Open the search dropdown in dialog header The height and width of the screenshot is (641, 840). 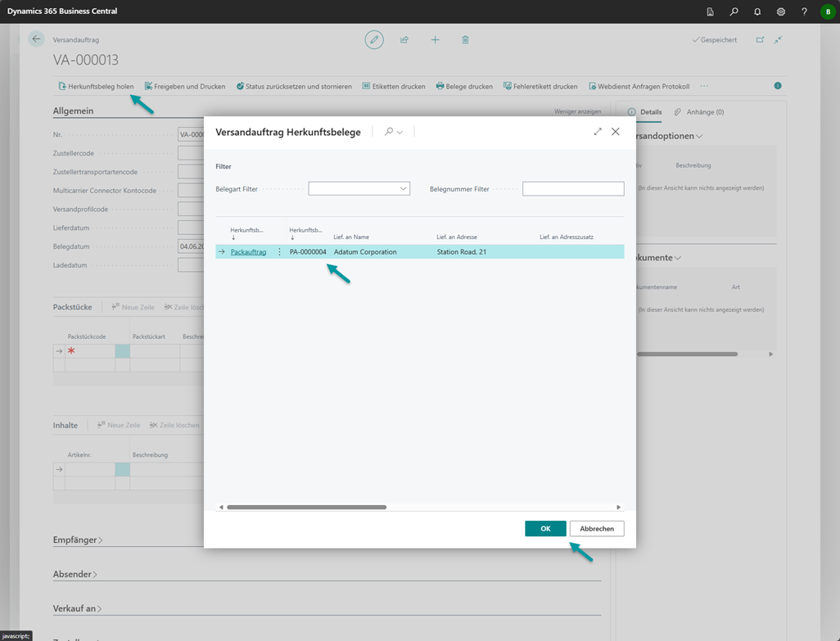tap(394, 132)
